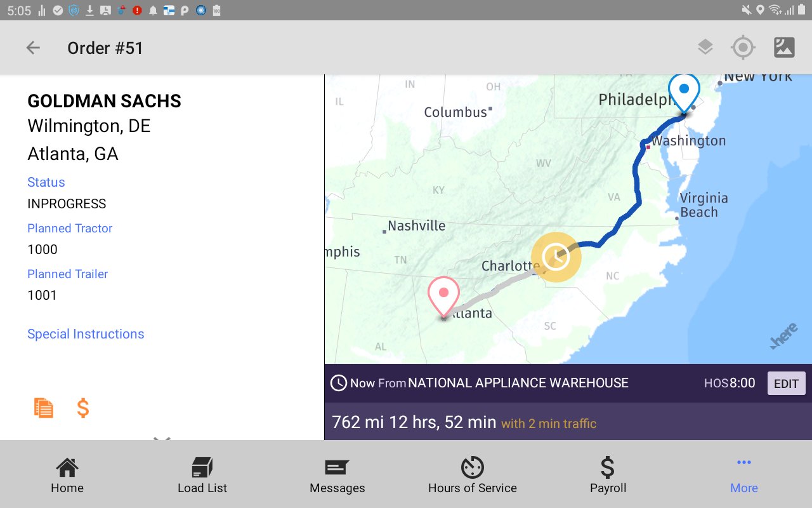Expand the chevron below order details
812x508 pixels.
click(162, 438)
